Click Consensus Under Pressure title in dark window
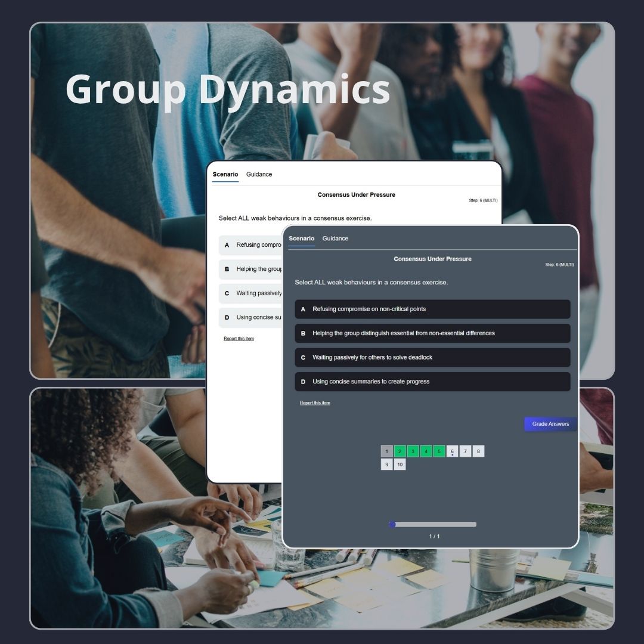Screen dimensions: 644x644 (432, 259)
